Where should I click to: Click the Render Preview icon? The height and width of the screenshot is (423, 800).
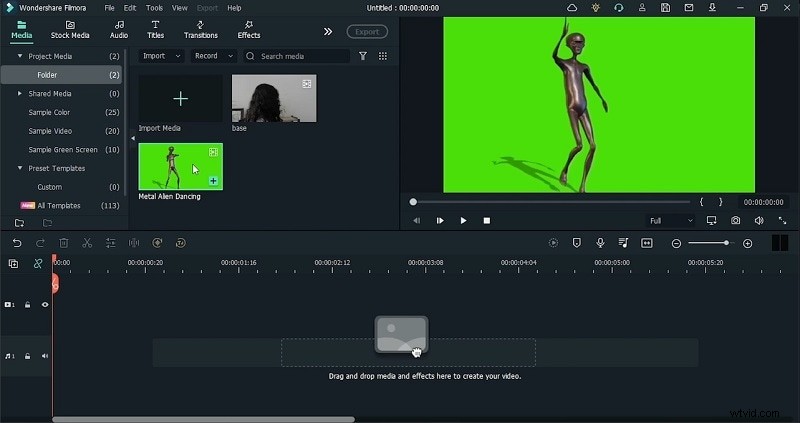pyautogui.click(x=554, y=243)
